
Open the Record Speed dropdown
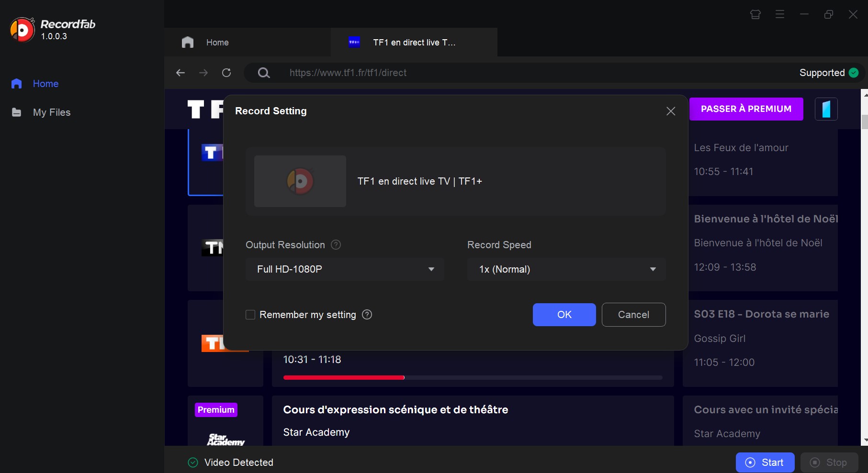(566, 269)
